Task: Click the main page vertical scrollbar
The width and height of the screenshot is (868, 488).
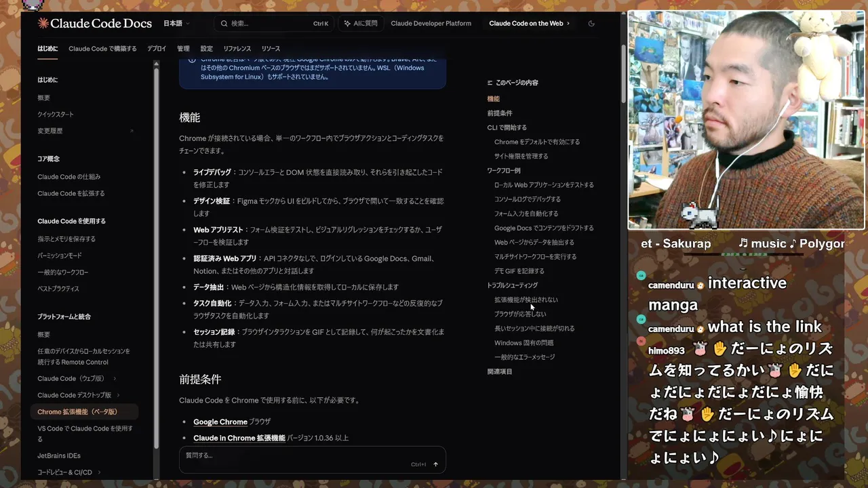Action: [x=623, y=75]
